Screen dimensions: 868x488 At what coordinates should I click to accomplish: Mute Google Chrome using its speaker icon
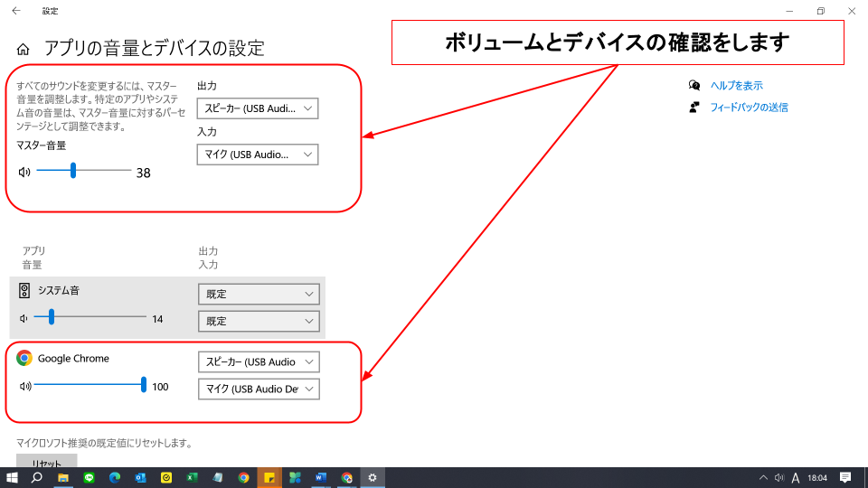(x=24, y=387)
